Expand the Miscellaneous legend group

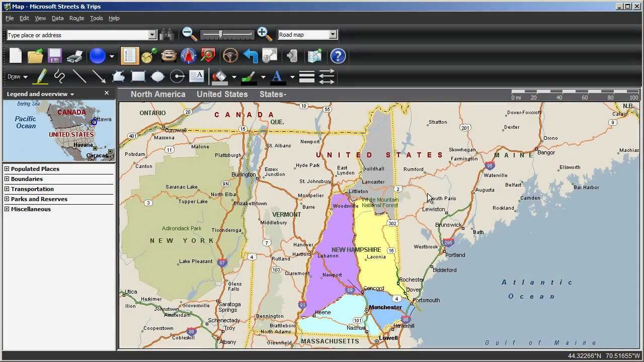tap(7, 209)
